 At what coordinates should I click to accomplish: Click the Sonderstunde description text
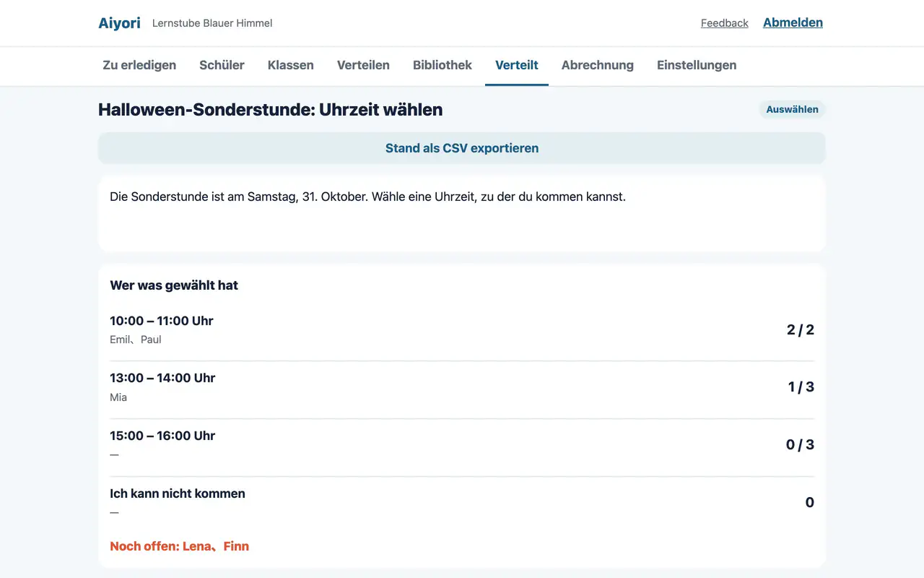point(367,197)
